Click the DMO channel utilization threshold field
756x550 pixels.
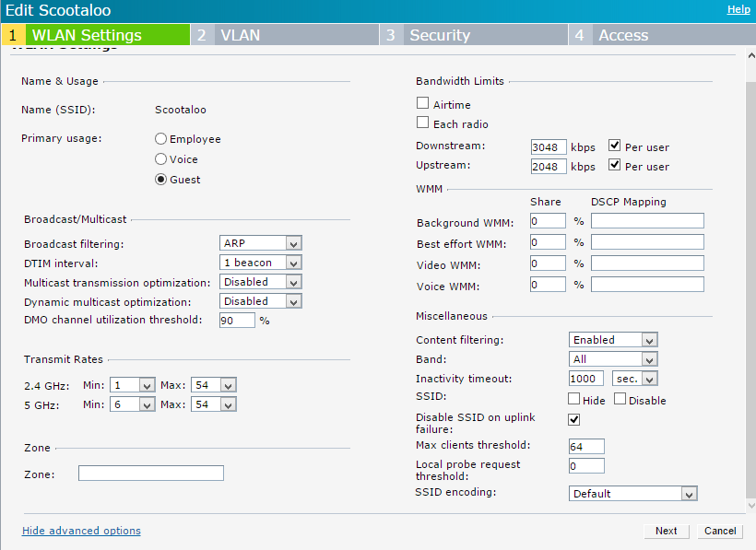237,321
